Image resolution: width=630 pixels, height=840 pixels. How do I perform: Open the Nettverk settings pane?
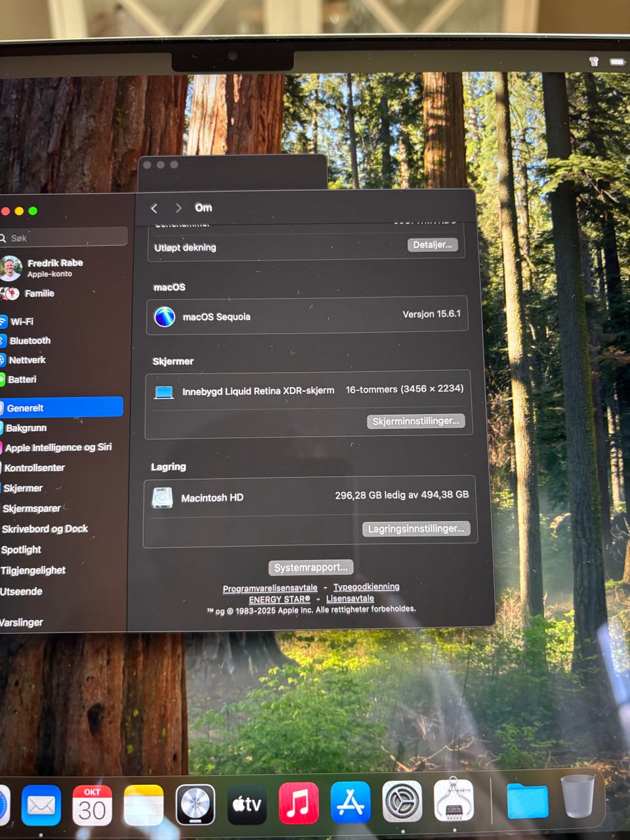coord(27,360)
